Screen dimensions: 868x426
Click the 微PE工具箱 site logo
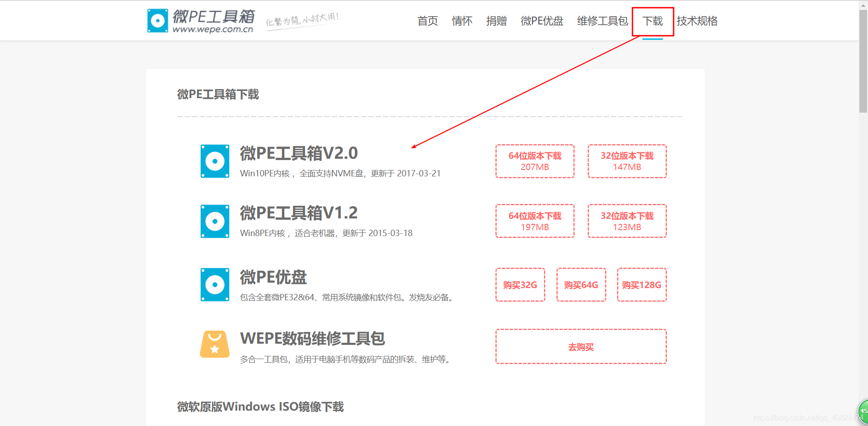(201, 21)
